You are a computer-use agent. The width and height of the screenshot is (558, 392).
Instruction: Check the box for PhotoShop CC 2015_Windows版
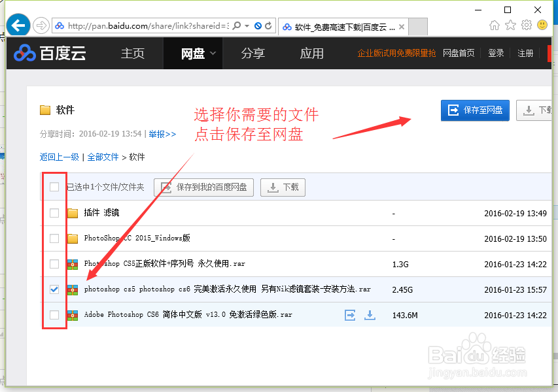click(54, 238)
